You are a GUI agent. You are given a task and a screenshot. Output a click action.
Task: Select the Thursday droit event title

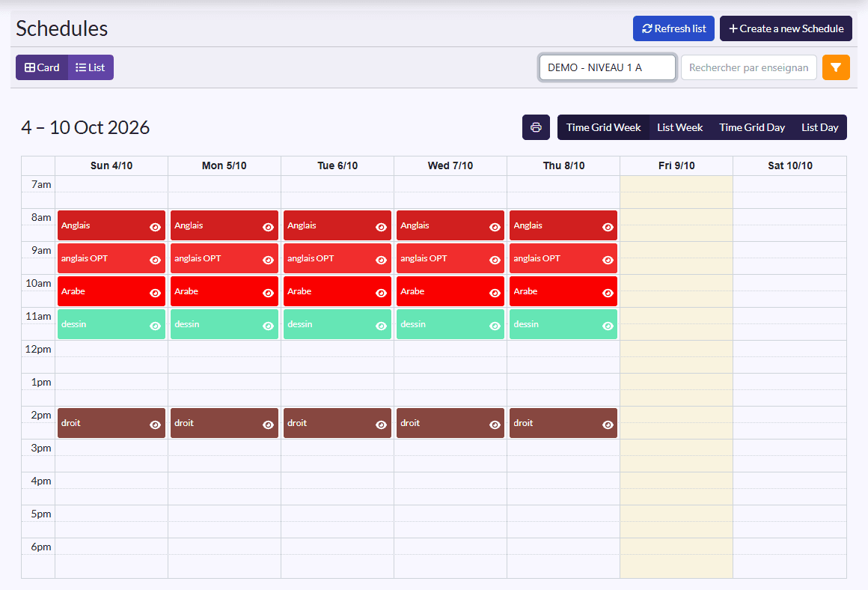pos(523,423)
